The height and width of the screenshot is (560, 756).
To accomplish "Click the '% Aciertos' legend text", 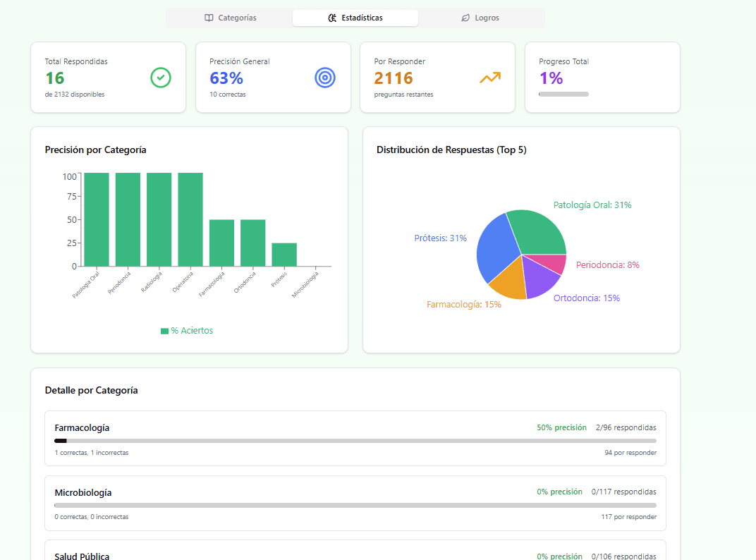I will 192,331.
